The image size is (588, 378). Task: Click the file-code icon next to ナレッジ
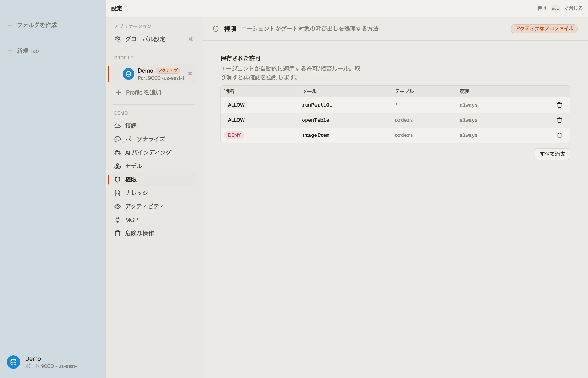pos(118,193)
